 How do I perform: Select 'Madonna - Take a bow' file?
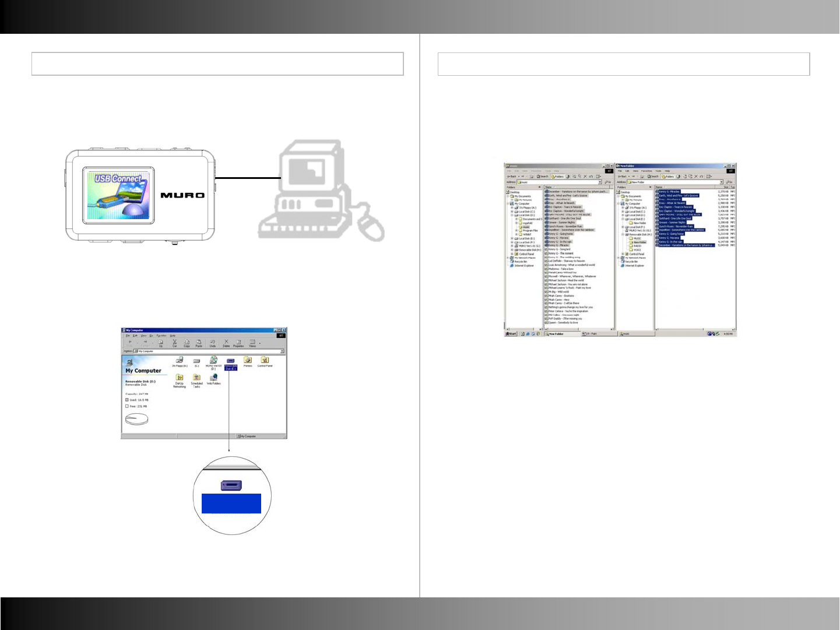coord(560,269)
